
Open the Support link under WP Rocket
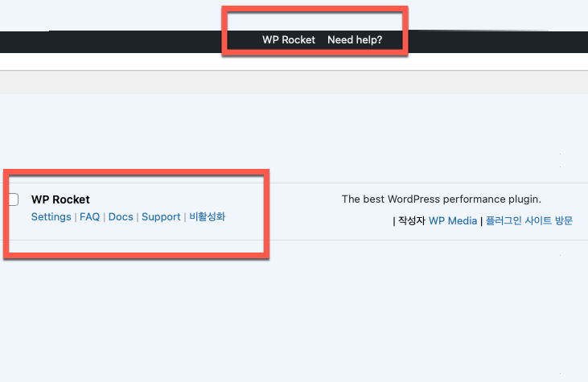[161, 216]
